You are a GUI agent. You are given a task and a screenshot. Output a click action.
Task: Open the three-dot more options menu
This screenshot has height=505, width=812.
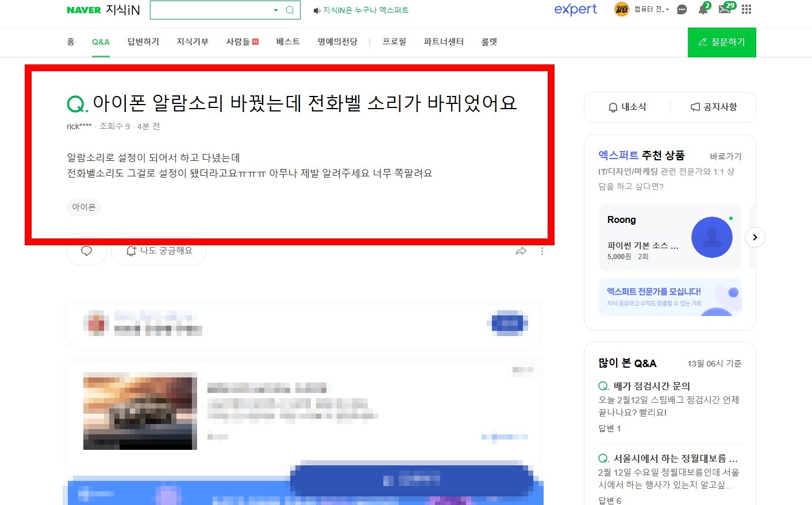(x=542, y=251)
